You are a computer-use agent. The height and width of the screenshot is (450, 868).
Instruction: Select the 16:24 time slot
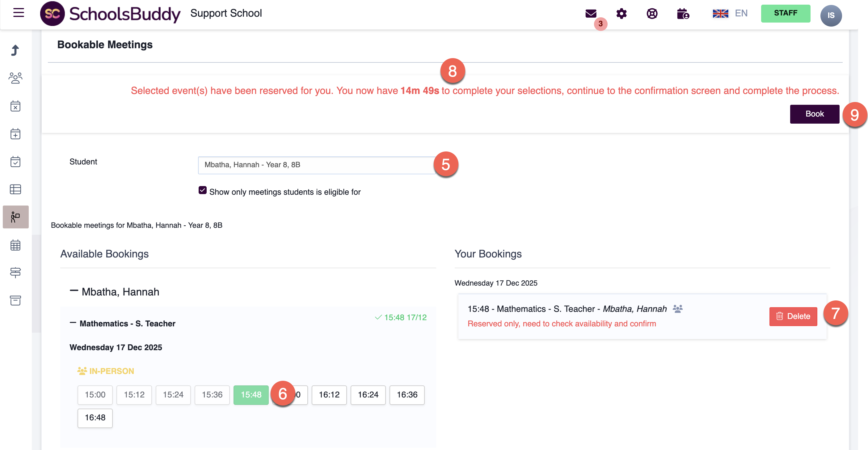click(368, 394)
